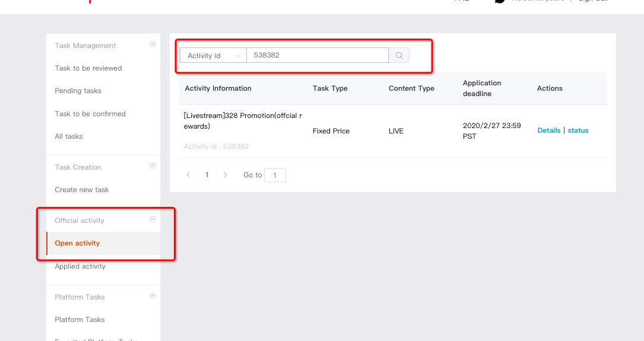Open Task to be confirmed
Screen dimensions: 644x341
[90, 114]
